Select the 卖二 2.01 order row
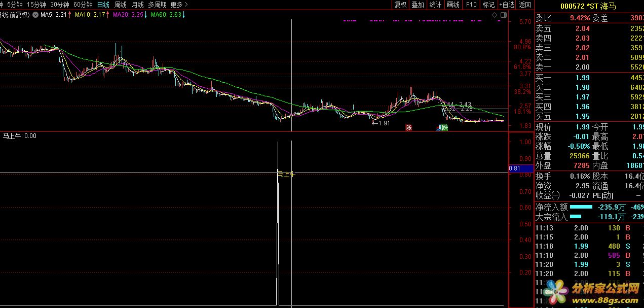The image size is (644, 308). point(589,58)
